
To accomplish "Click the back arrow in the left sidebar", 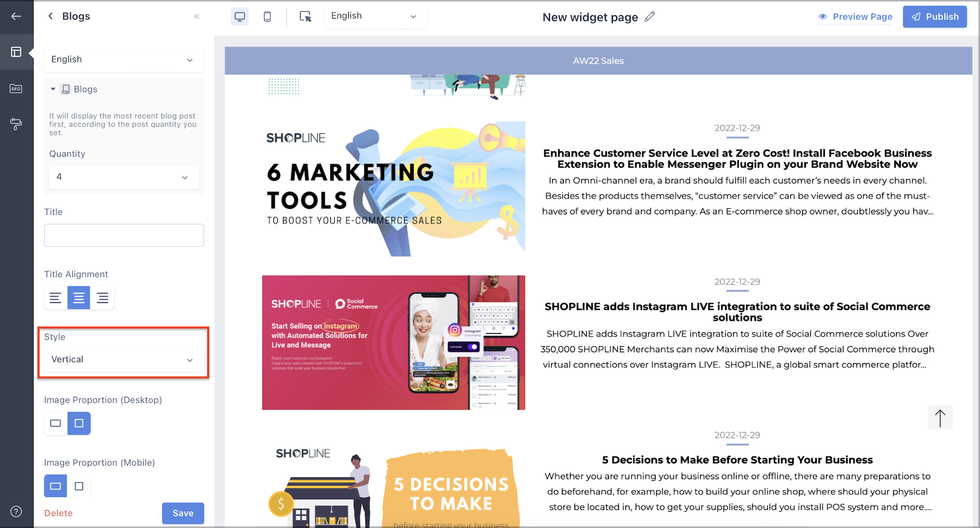I will click(x=16, y=16).
